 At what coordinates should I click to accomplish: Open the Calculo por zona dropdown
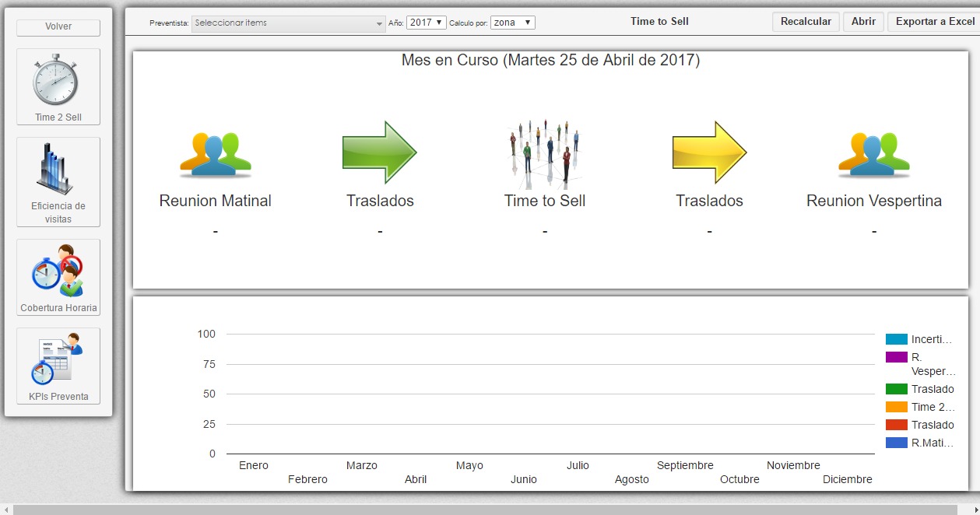[513, 23]
